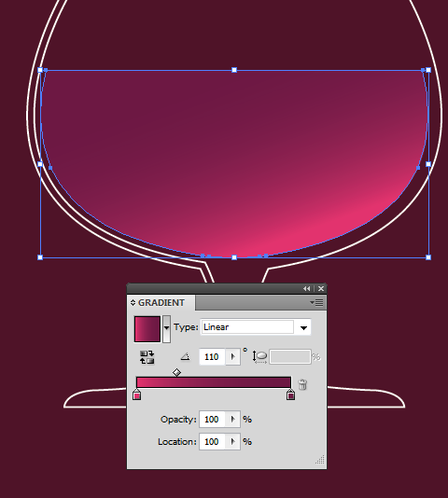Screen dimensions: 448x498
Task: Expand the gradient Type dropdown
Action: pyautogui.click(x=303, y=327)
